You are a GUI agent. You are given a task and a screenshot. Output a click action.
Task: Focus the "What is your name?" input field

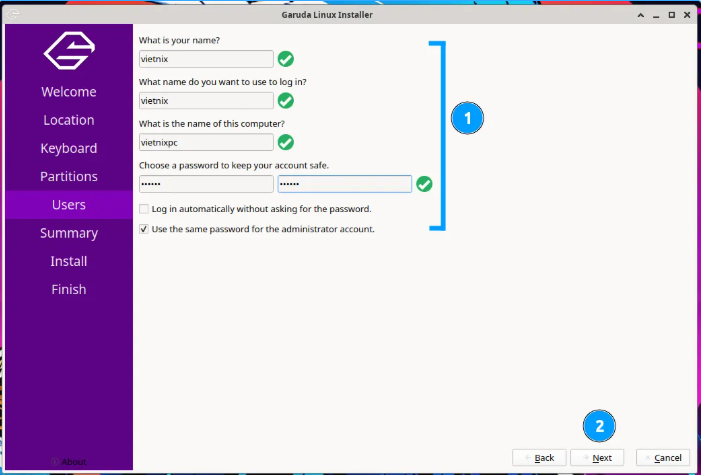click(206, 59)
